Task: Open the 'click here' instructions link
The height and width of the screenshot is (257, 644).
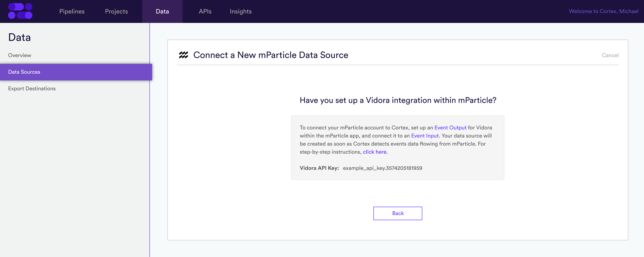Action: click(375, 152)
